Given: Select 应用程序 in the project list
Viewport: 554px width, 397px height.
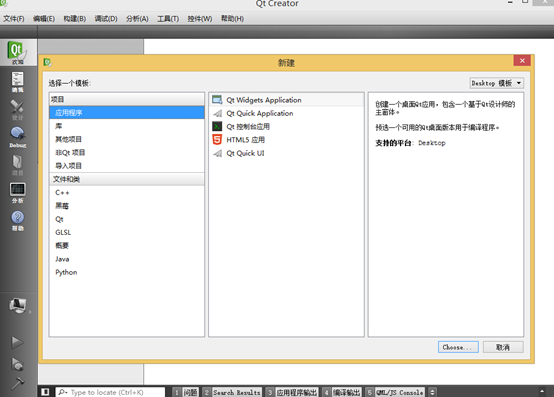Looking at the screenshot, I should click(127, 113).
